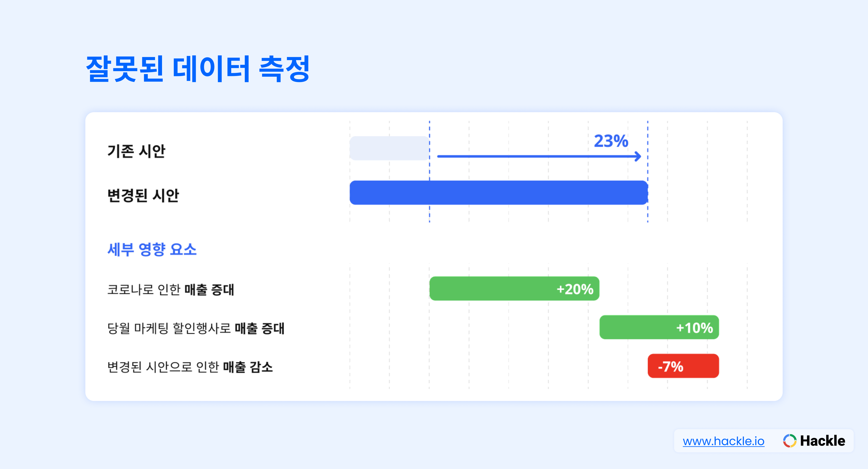Viewport: 868px width, 469px height.
Task: Click the -7% percentage text
Action: [x=671, y=366]
